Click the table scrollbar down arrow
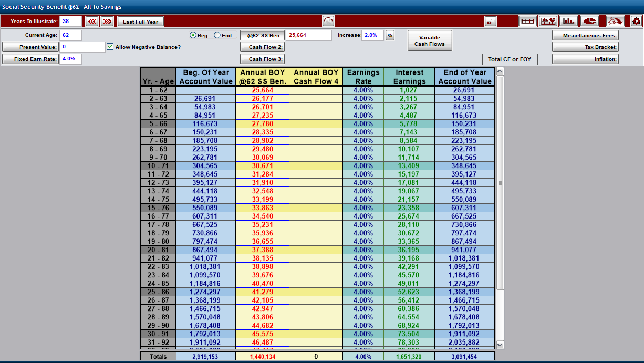 (x=500, y=345)
